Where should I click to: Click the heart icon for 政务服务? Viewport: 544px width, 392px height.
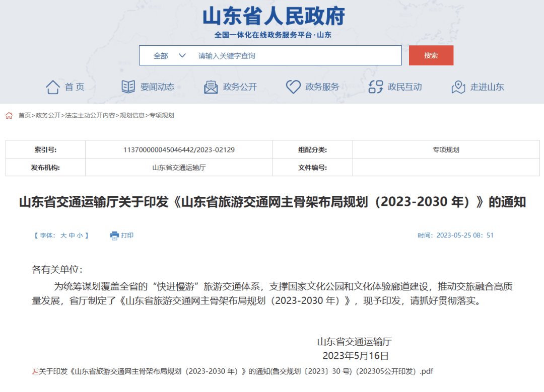[x=293, y=87]
